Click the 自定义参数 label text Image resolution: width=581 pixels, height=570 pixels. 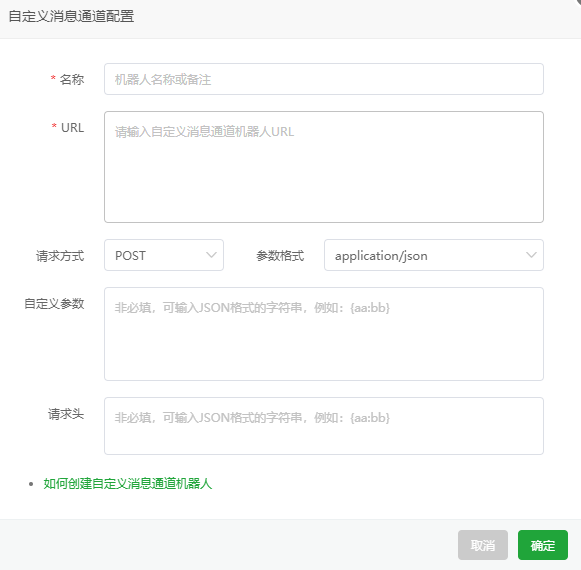(x=54, y=304)
